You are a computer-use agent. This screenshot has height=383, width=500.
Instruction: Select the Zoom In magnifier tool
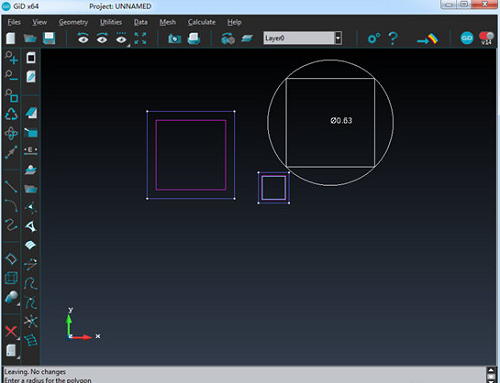[11, 57]
